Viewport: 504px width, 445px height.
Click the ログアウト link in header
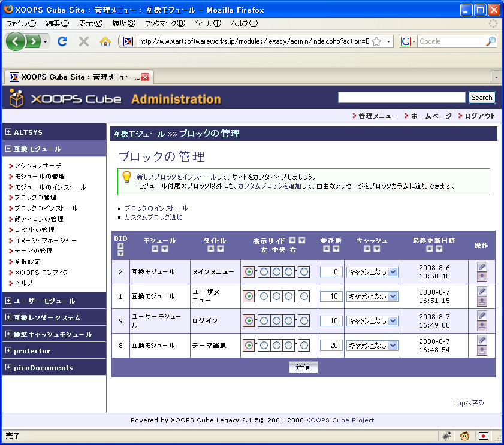(479, 116)
